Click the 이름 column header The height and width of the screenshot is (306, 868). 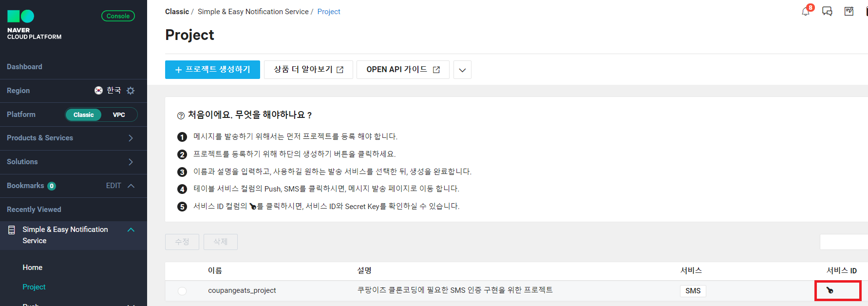click(x=215, y=270)
